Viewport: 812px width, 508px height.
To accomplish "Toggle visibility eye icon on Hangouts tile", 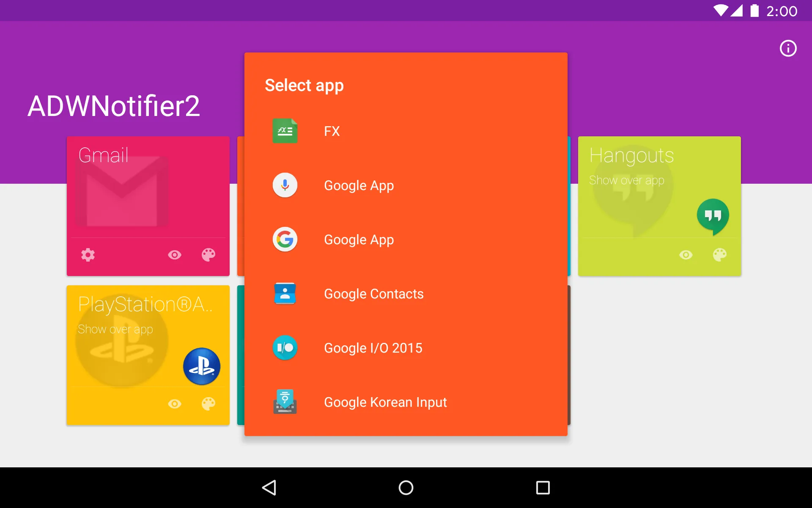I will [x=686, y=254].
